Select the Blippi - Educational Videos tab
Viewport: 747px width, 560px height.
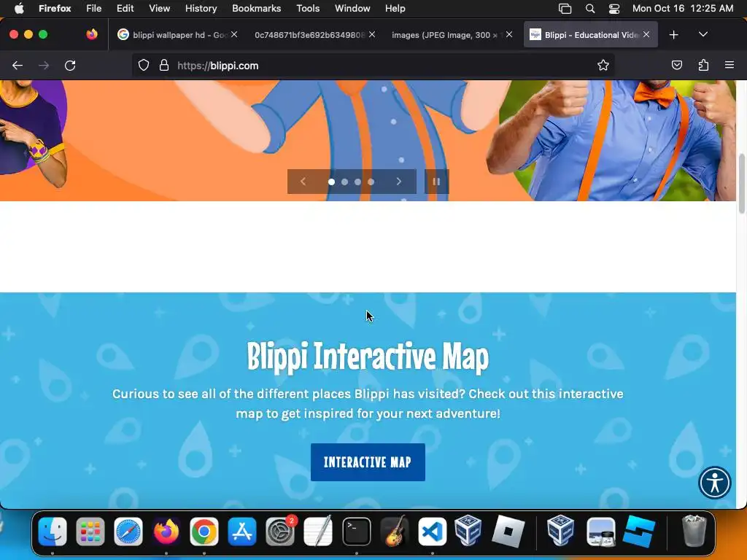(591, 35)
